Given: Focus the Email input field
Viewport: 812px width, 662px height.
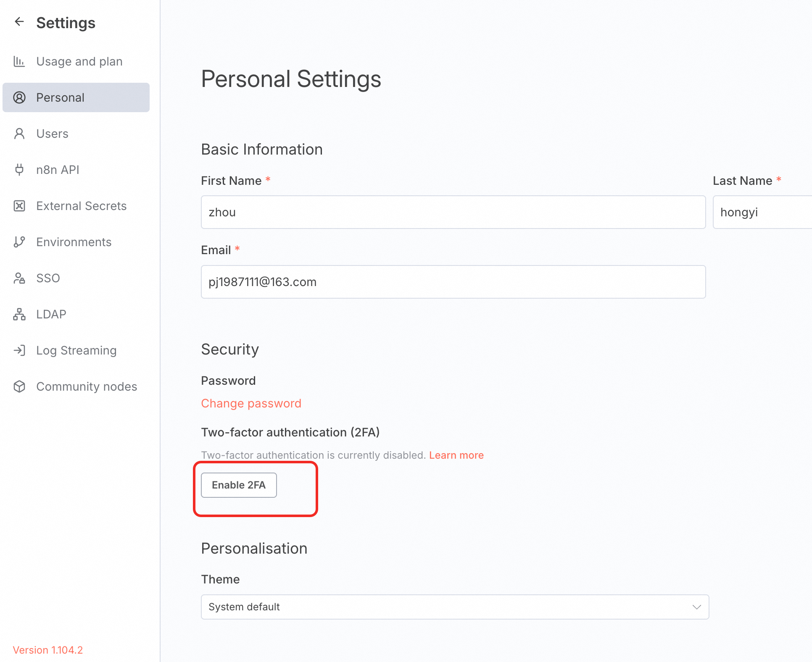Looking at the screenshot, I should click(453, 282).
